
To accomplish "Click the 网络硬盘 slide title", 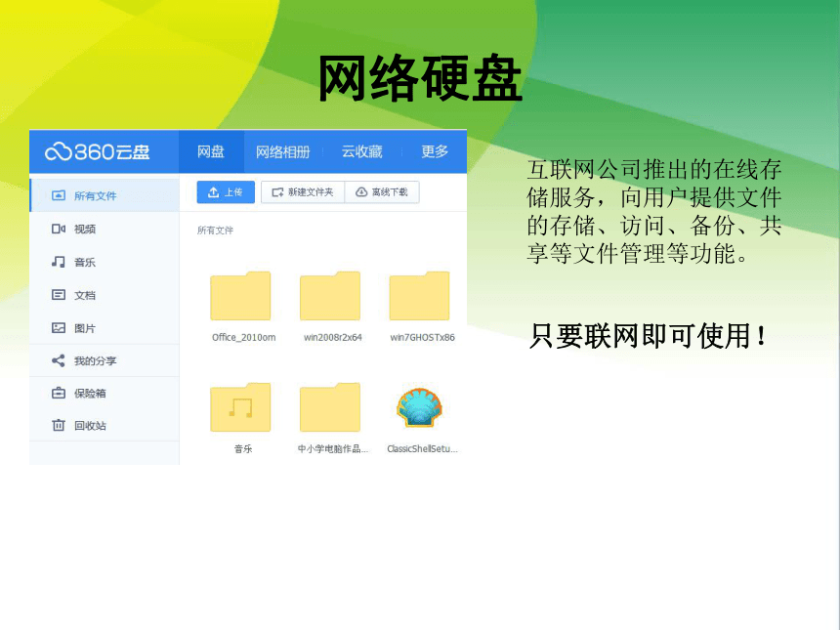I will (x=420, y=79).
